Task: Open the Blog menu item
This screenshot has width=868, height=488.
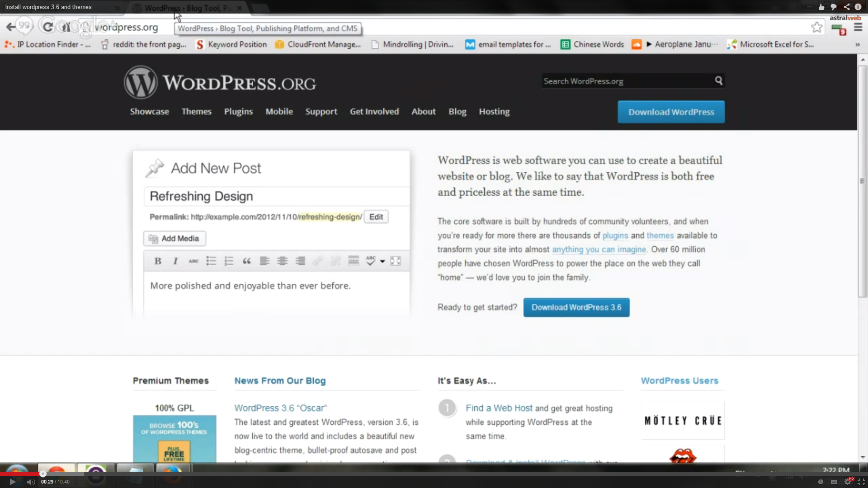Action: pyautogui.click(x=457, y=112)
